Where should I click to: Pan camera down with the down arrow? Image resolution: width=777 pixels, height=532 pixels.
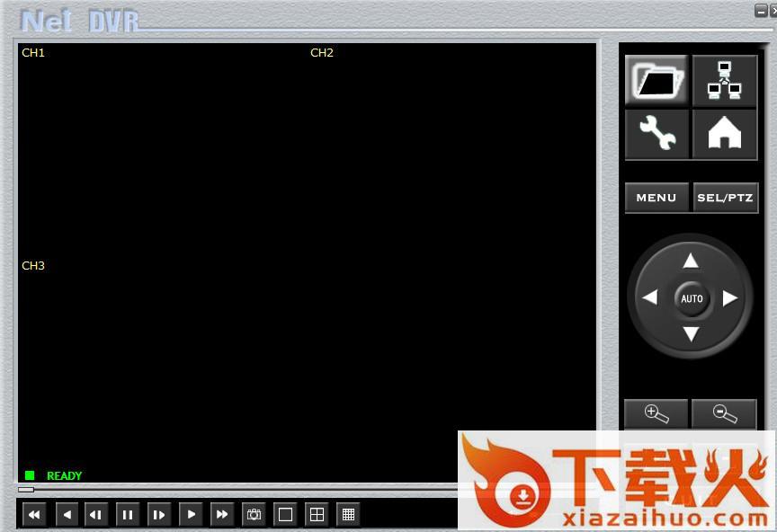691,334
